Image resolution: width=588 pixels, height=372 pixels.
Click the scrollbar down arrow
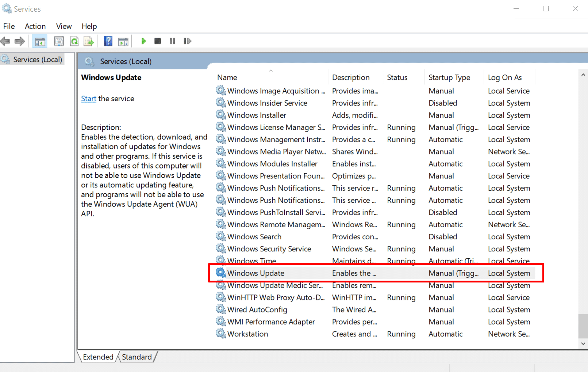tap(583, 343)
